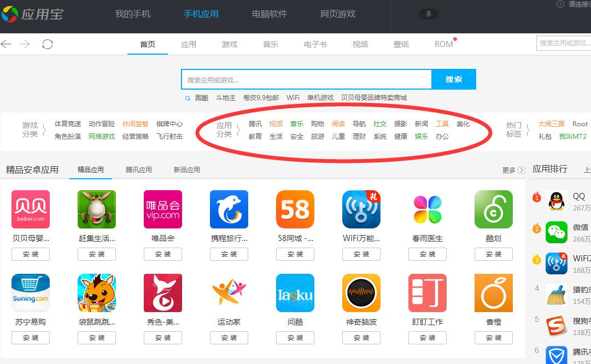The image size is (591, 364).
Task: Click the 单机游戏 hot search keyword
Action: coord(320,98)
